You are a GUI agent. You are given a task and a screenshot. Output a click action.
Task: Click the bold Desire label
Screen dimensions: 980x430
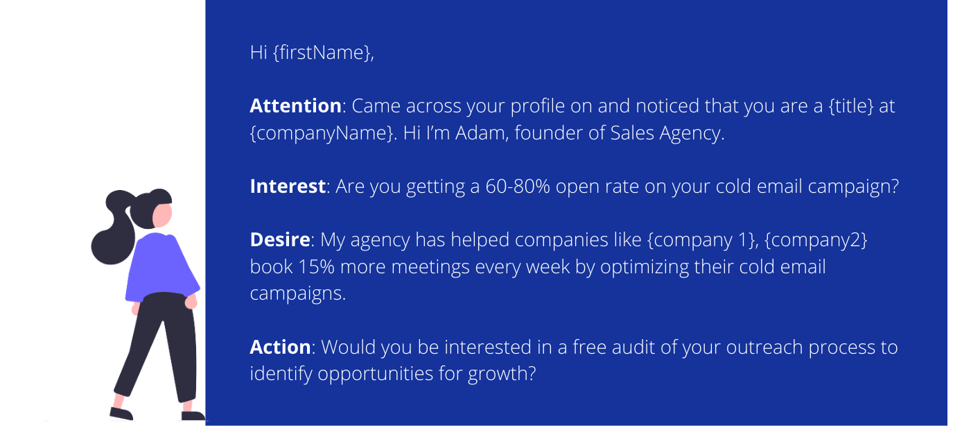279,240
